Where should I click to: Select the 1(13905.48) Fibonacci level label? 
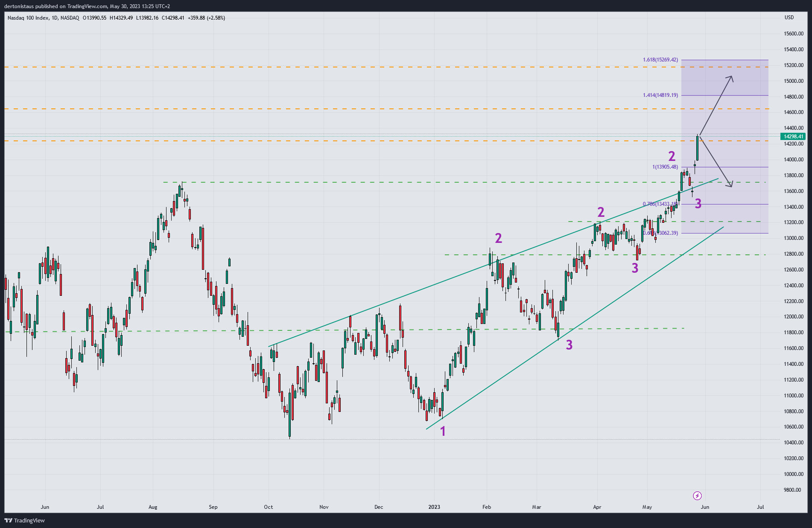pos(665,167)
